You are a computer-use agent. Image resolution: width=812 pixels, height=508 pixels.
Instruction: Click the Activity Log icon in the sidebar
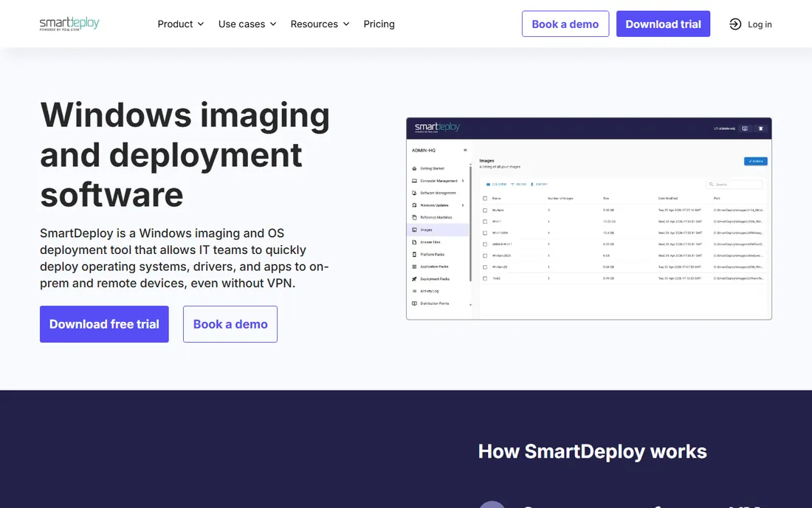coord(414,291)
